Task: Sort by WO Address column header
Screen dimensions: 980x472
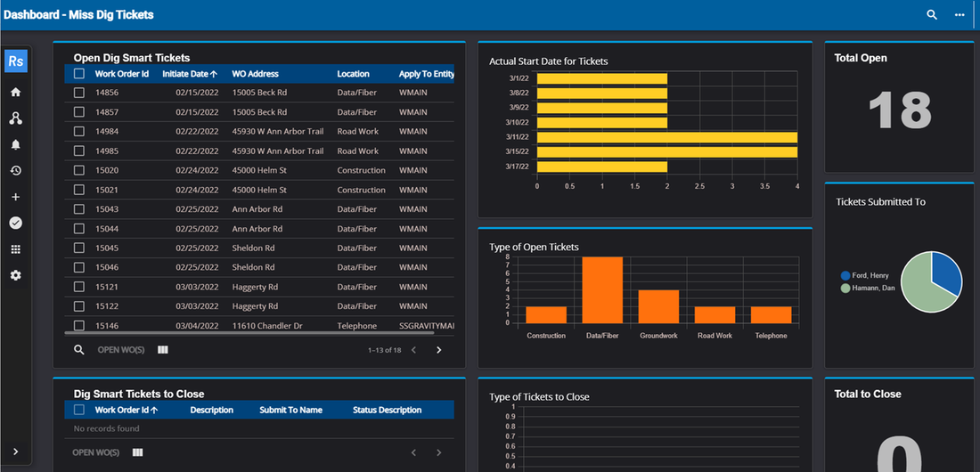Action: pyautogui.click(x=255, y=74)
